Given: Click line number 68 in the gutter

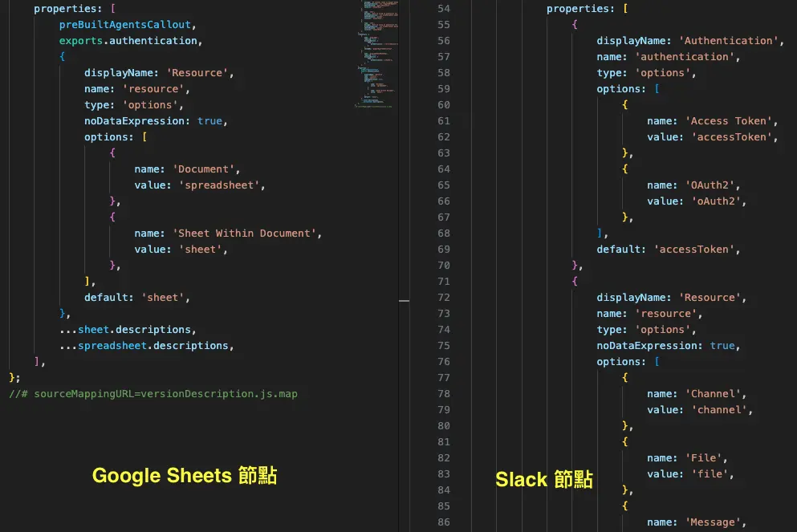Looking at the screenshot, I should pos(444,234).
